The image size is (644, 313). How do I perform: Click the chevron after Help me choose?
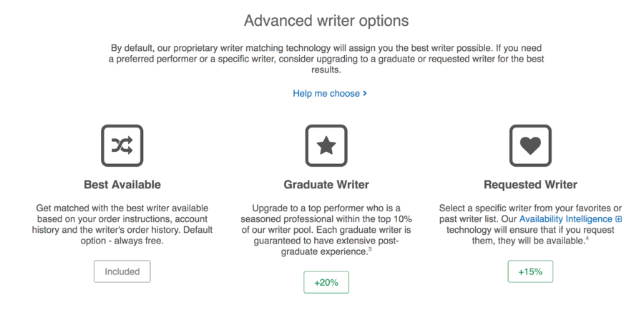coord(365,93)
